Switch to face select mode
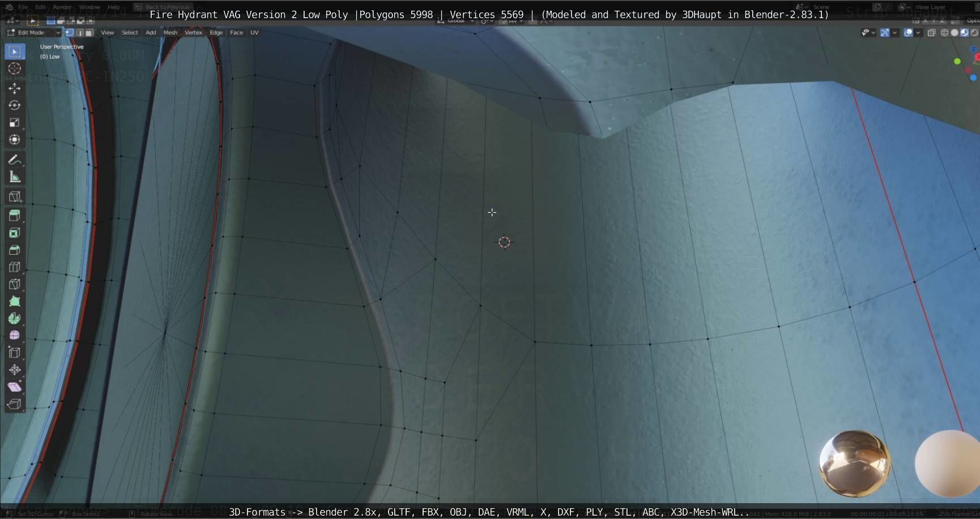The height and width of the screenshot is (519, 980). point(89,33)
